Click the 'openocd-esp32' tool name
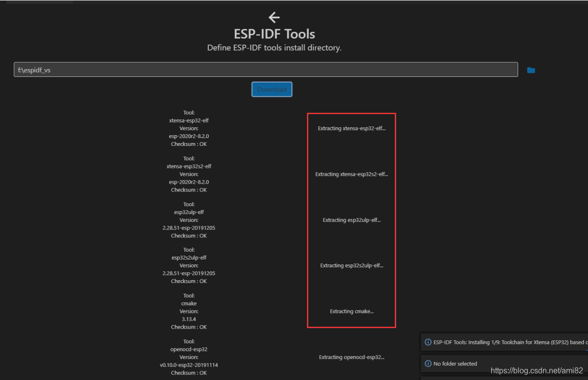Viewport: 588px width, 380px height. [189, 349]
